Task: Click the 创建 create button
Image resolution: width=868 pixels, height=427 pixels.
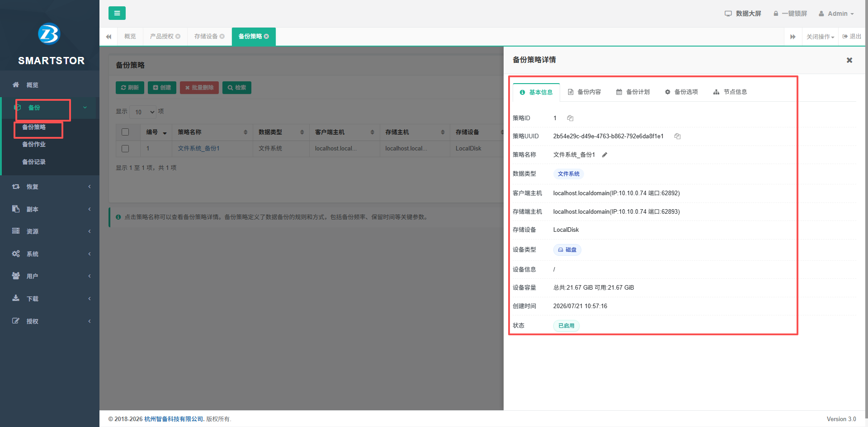Action: 162,88
